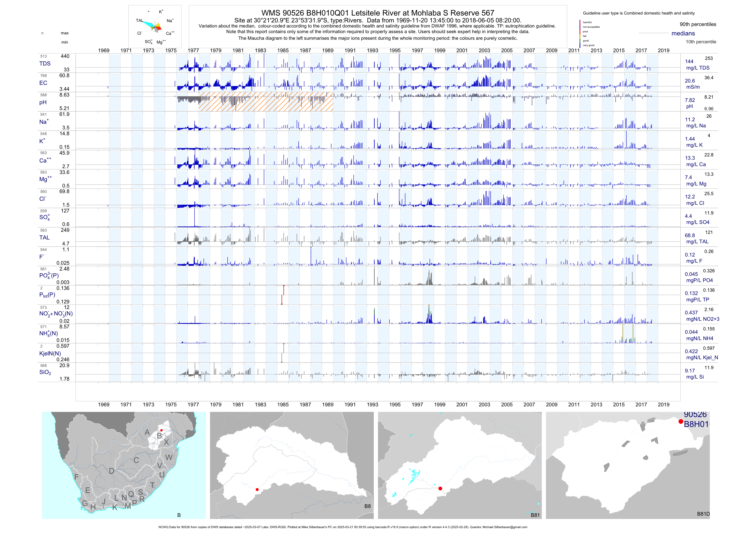The width and height of the screenshot is (756, 535).
Task: Click the South Africa overview map thumbnail
Action: (124, 465)
